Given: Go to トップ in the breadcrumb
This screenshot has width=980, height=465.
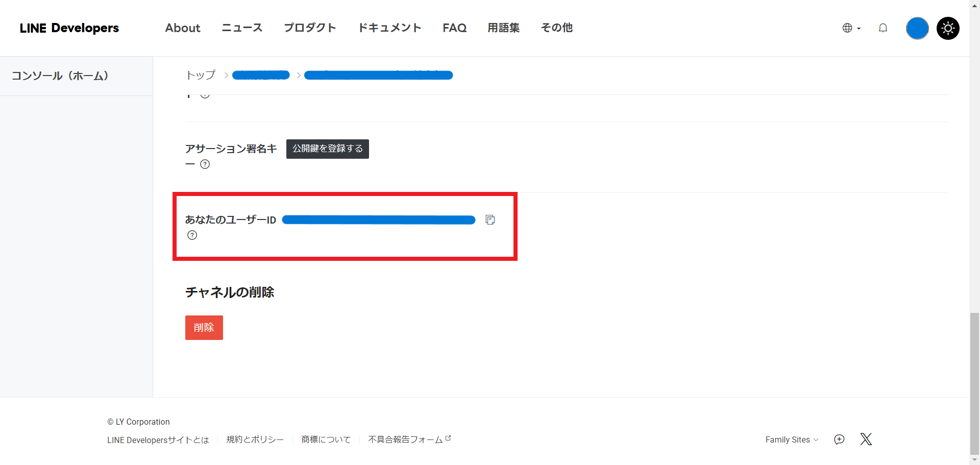Looking at the screenshot, I should 201,75.
